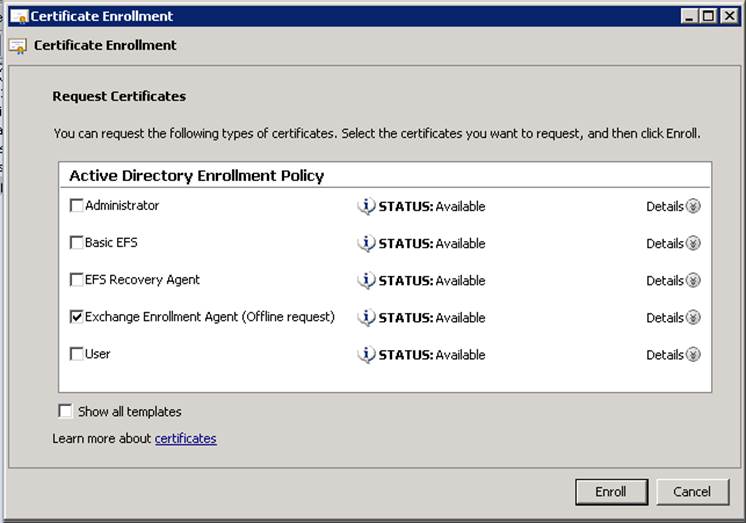Image resolution: width=746 pixels, height=523 pixels.
Task: Click the info icon beside Basic EFS status
Action: click(367, 243)
